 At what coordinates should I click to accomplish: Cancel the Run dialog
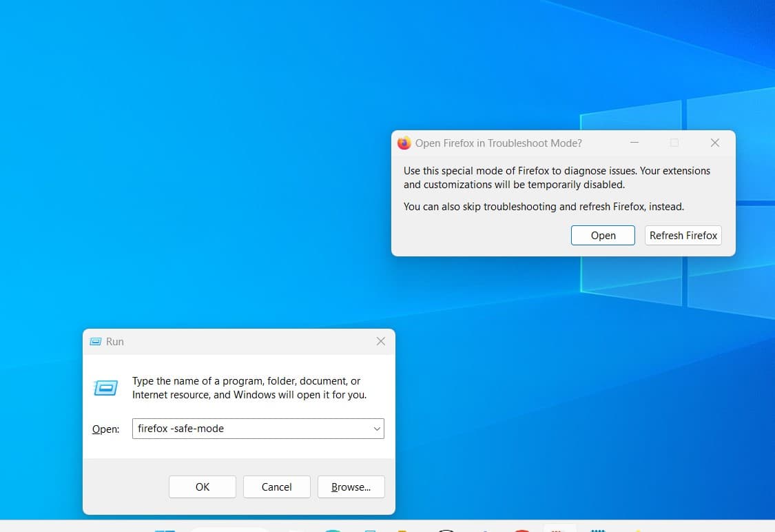(277, 487)
